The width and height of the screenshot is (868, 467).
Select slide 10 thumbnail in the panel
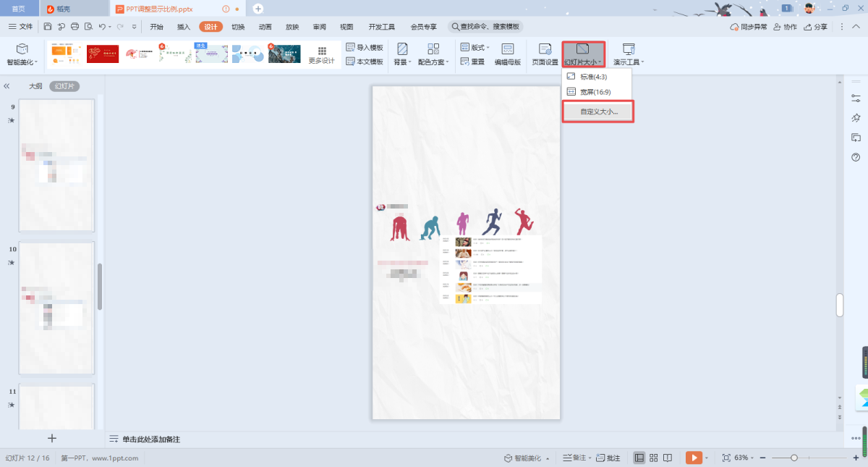(56, 308)
